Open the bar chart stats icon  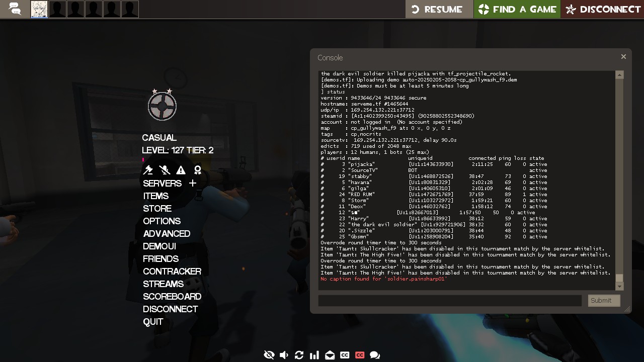[x=314, y=355]
